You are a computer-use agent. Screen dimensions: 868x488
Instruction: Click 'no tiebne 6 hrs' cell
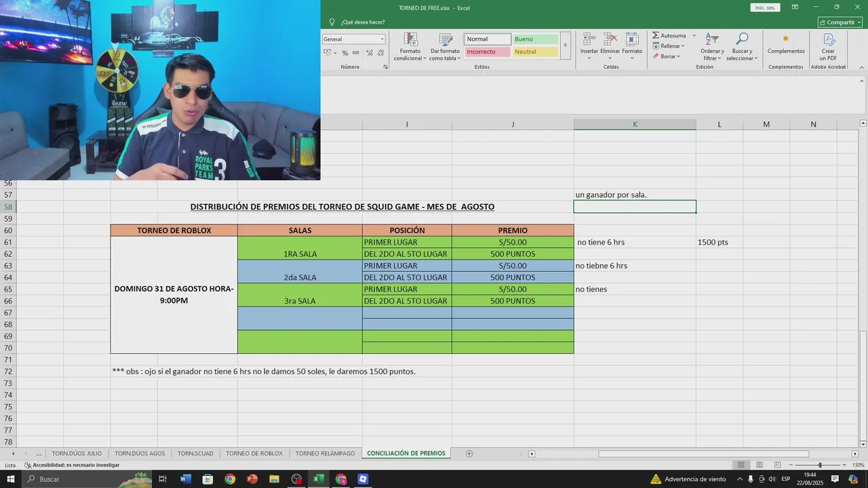pos(635,266)
